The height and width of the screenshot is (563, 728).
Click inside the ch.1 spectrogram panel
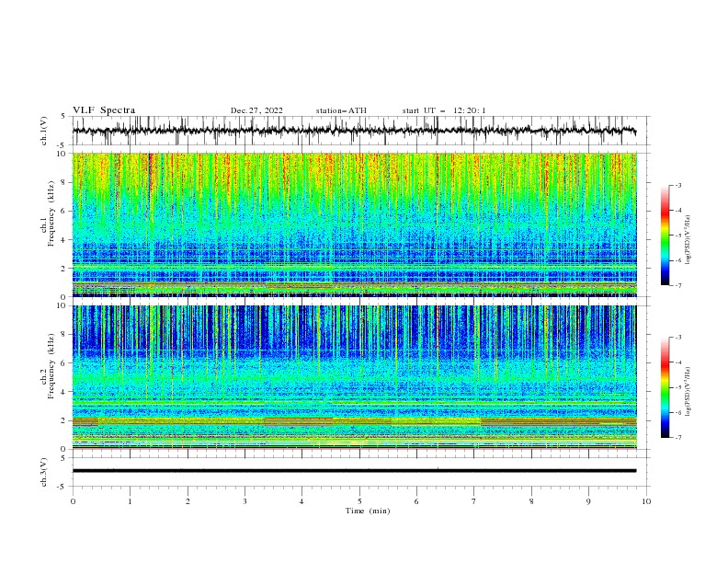point(355,224)
